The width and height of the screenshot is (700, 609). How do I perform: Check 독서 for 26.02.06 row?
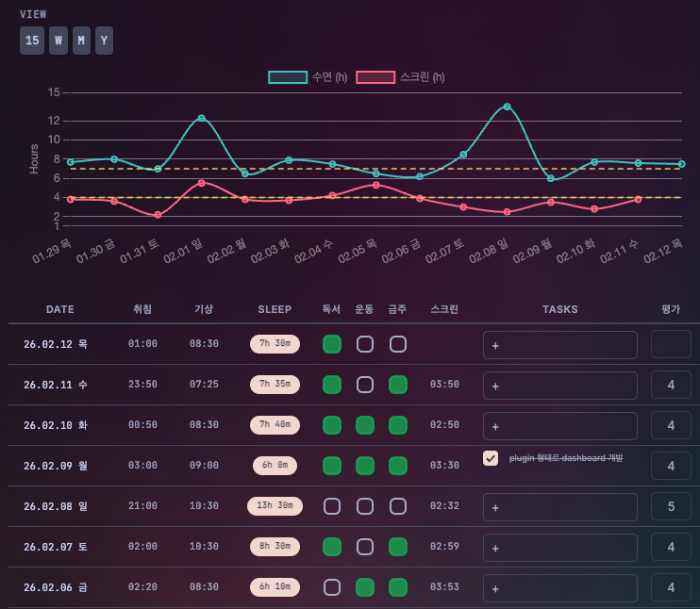[332, 587]
